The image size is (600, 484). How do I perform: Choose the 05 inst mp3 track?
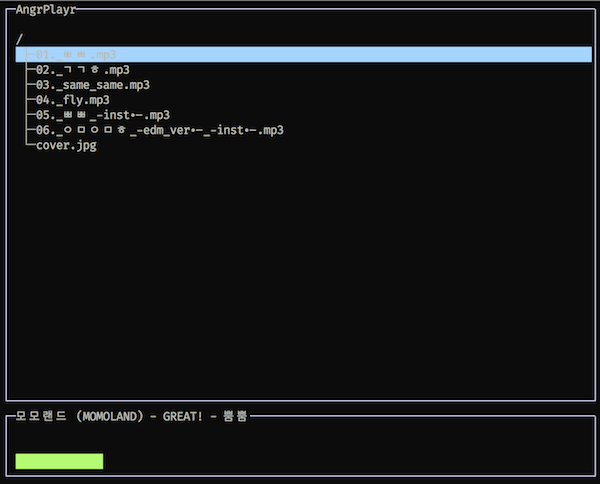pos(103,115)
